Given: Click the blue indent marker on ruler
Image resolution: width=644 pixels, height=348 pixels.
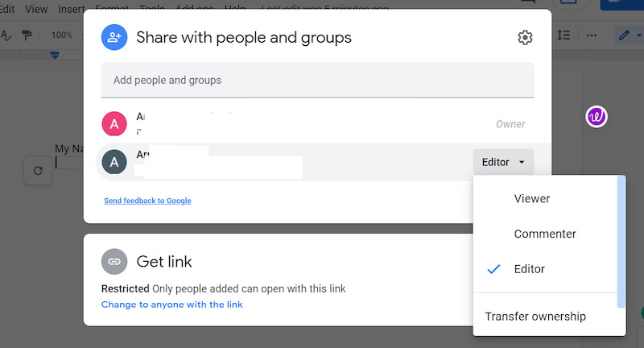Looking at the screenshot, I should coord(55,55).
